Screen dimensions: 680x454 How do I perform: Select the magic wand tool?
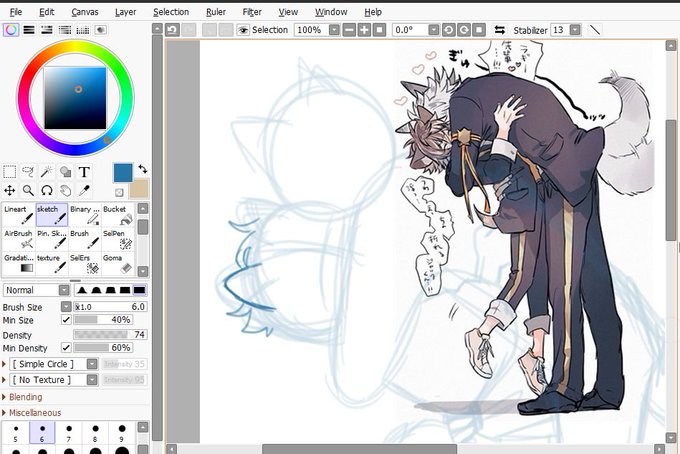click(47, 172)
